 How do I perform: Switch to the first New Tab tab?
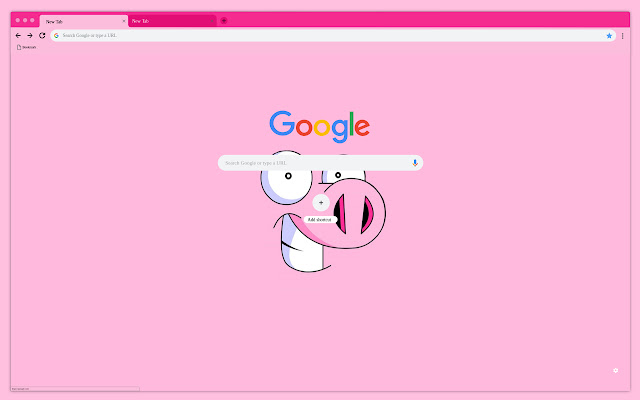[84, 21]
